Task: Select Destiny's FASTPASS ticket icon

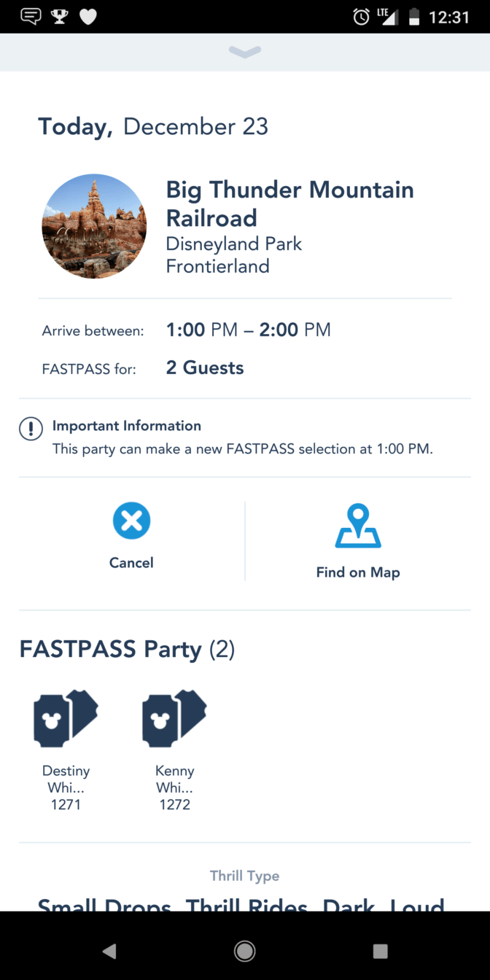Action: 66,718
